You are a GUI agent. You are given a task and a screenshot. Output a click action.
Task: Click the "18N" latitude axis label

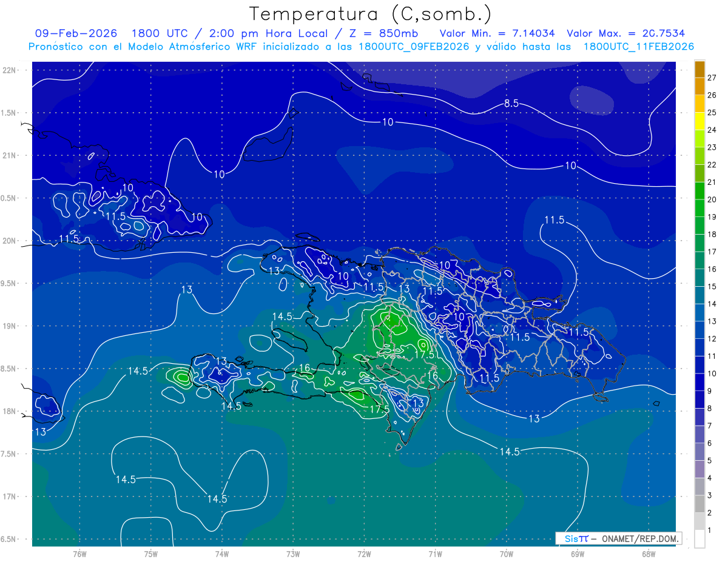click(10, 412)
